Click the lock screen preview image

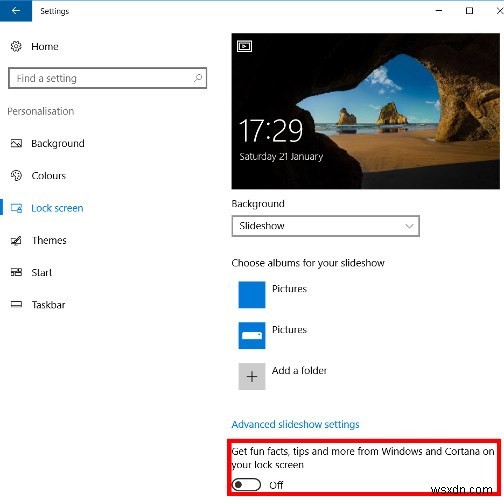pos(366,111)
